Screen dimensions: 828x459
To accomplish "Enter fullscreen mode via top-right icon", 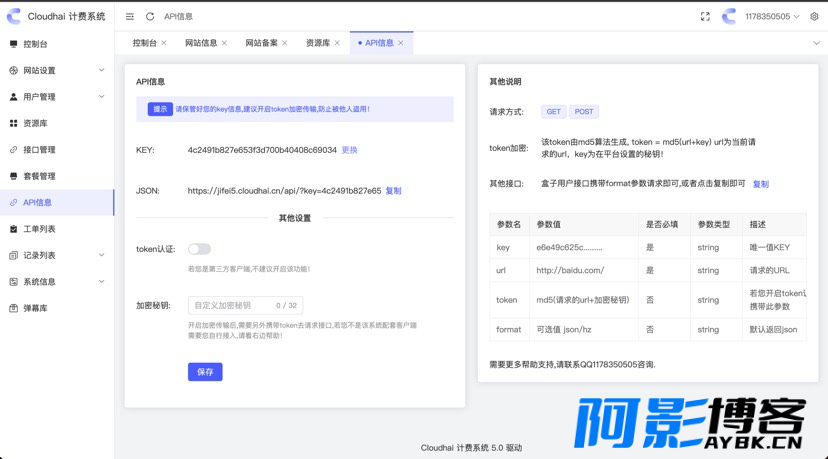I will click(x=705, y=17).
